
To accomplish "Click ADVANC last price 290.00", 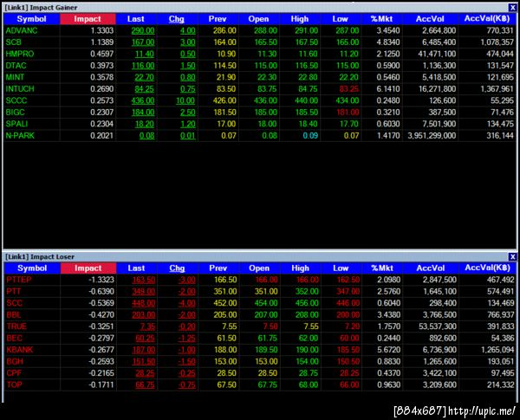I will coord(143,31).
